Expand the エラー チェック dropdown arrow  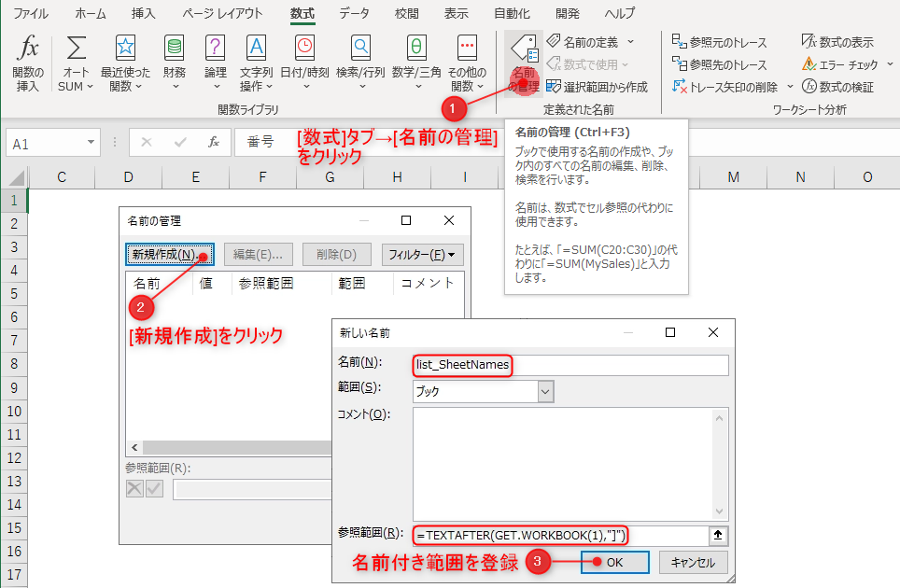point(890,64)
